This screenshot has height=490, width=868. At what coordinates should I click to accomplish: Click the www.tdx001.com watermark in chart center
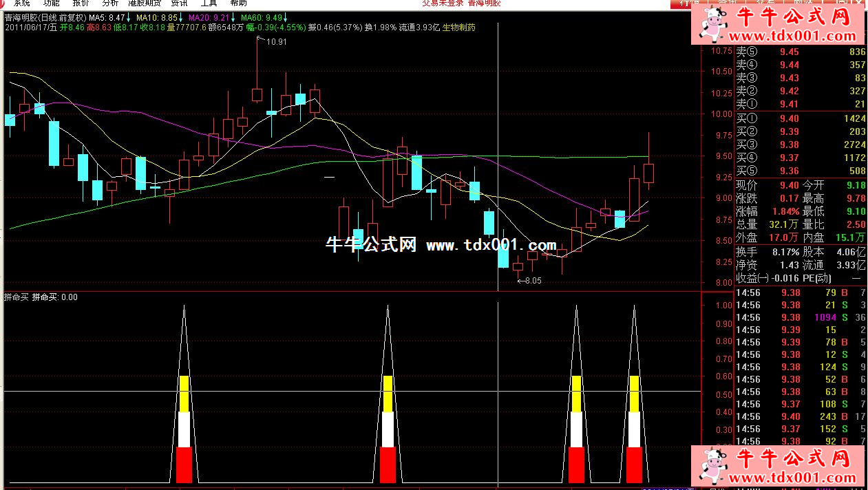click(491, 246)
